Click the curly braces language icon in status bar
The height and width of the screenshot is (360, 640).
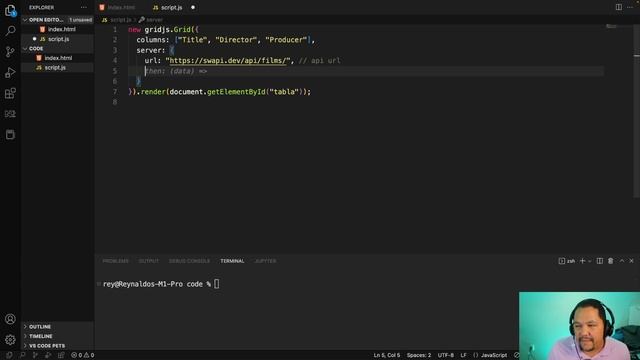(x=476, y=355)
